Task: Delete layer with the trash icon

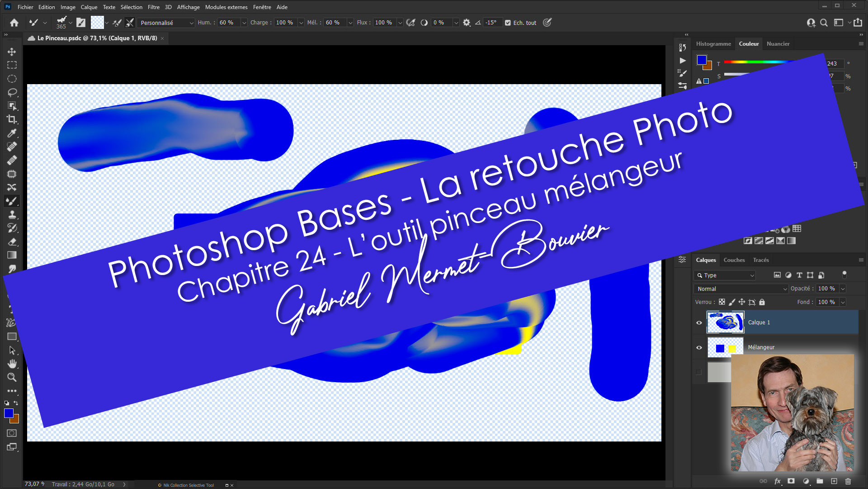Action: (x=848, y=481)
